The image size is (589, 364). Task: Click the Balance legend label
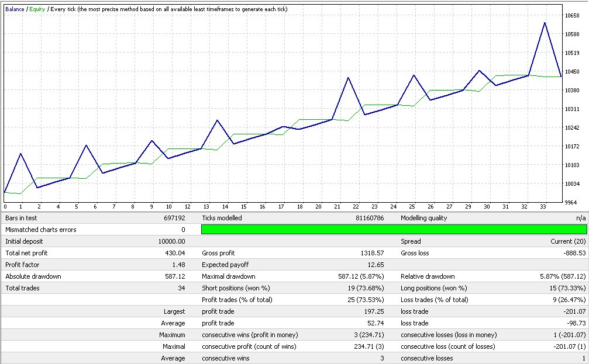[x=15, y=9]
